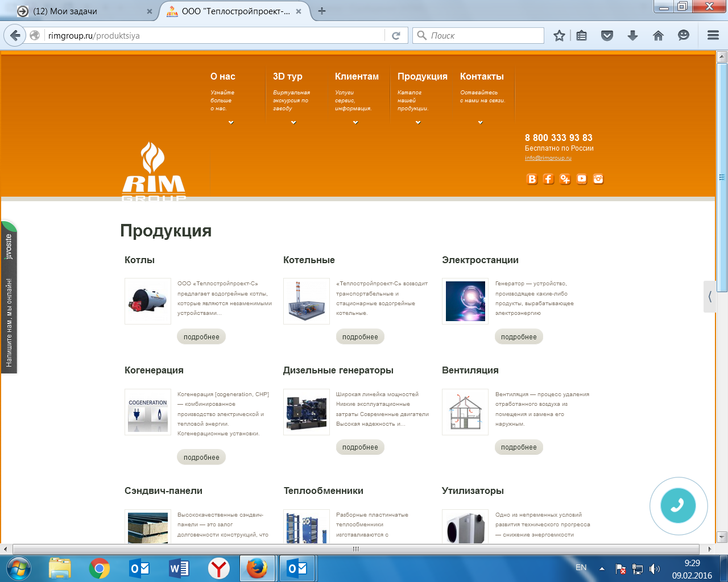Screen dimensions: 728x582
Task: Show hidden system tray icons arrow
Action: pyautogui.click(x=602, y=568)
